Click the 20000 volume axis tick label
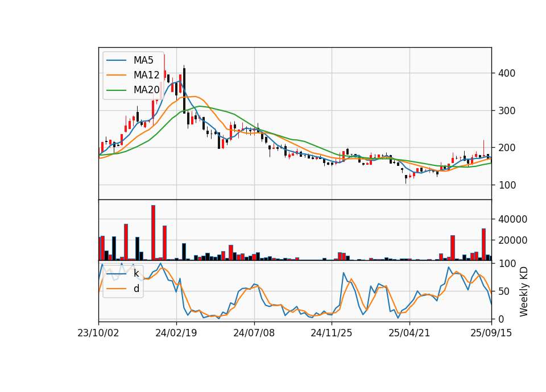546x392 pixels. click(512, 240)
